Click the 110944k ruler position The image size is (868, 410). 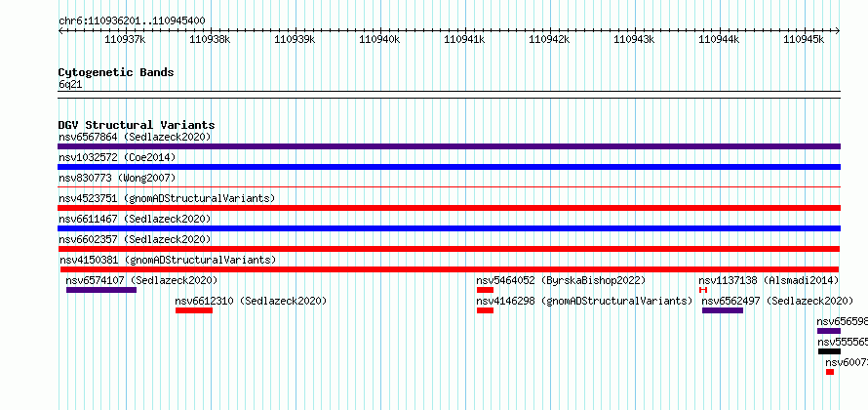tap(719, 39)
